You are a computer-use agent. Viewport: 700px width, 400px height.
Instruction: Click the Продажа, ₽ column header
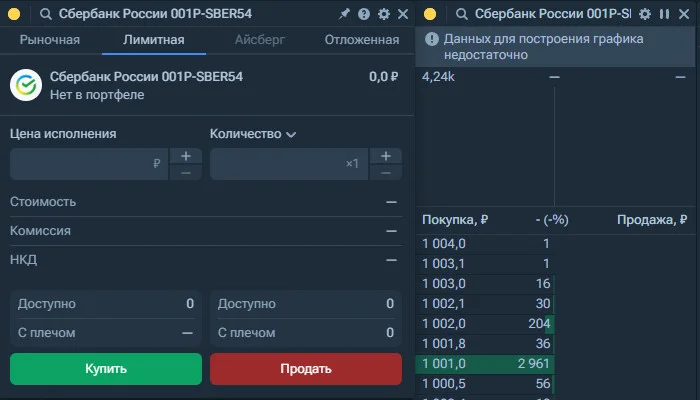coord(652,220)
